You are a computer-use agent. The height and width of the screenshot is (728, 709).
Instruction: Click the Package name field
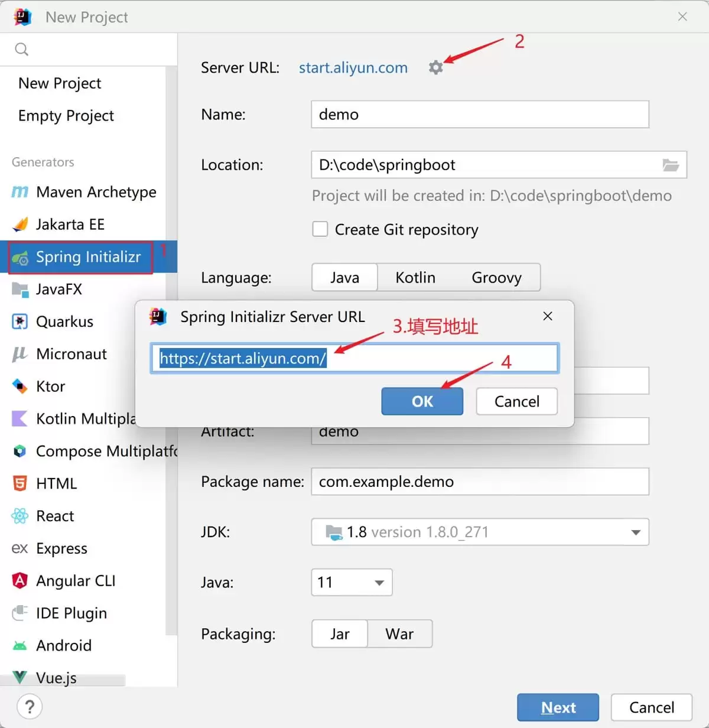pos(480,482)
